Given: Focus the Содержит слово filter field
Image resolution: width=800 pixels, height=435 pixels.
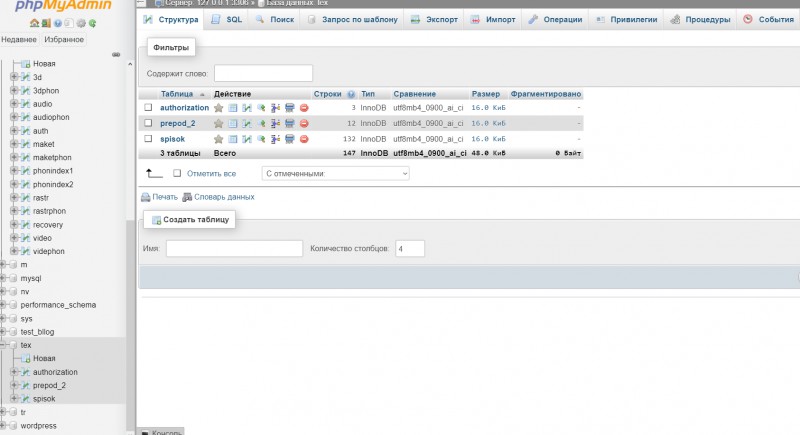Looking at the screenshot, I should [263, 73].
